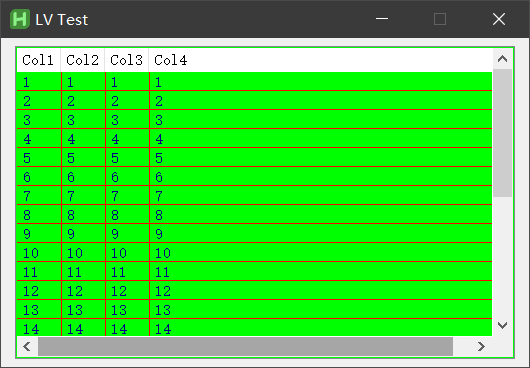Select cell 12 in Col3
Viewport: 530px width, 368px height.
tap(127, 291)
